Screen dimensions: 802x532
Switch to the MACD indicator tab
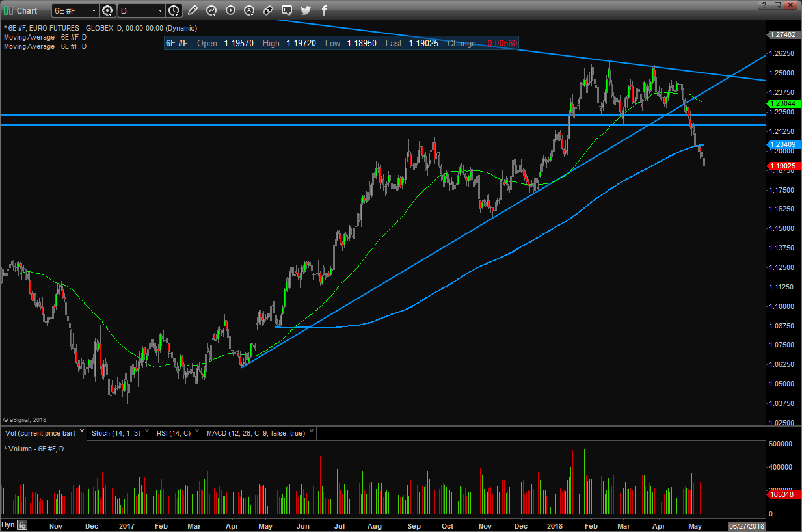pyautogui.click(x=255, y=433)
